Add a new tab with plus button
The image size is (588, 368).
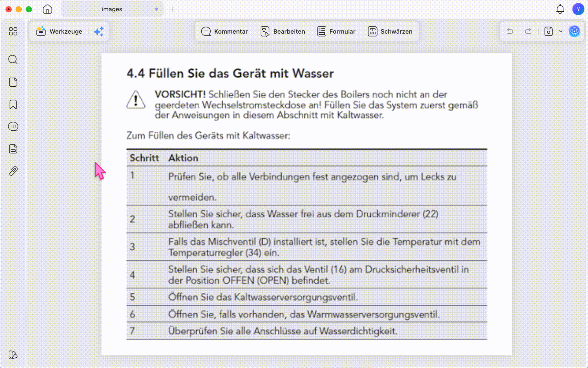point(173,9)
